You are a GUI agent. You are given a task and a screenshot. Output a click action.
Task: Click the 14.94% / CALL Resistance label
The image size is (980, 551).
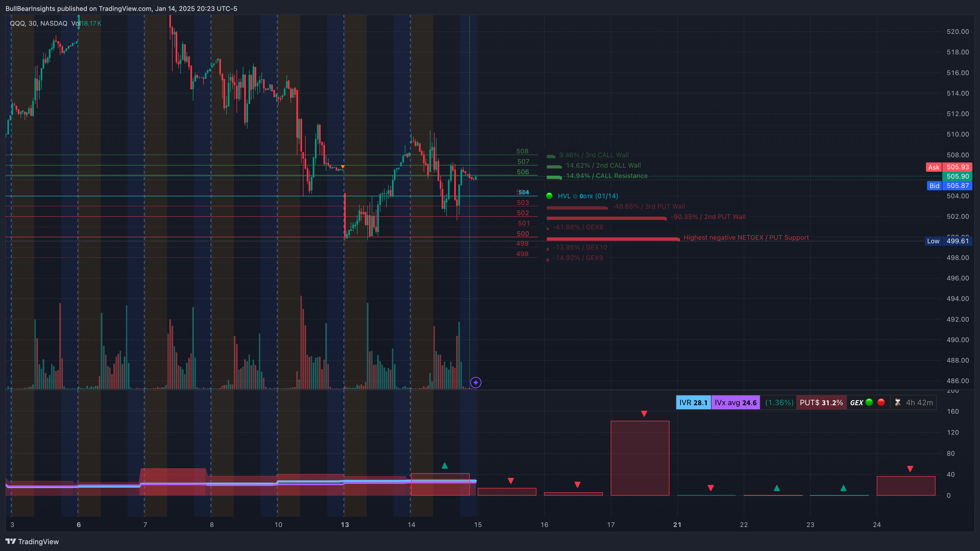(607, 176)
